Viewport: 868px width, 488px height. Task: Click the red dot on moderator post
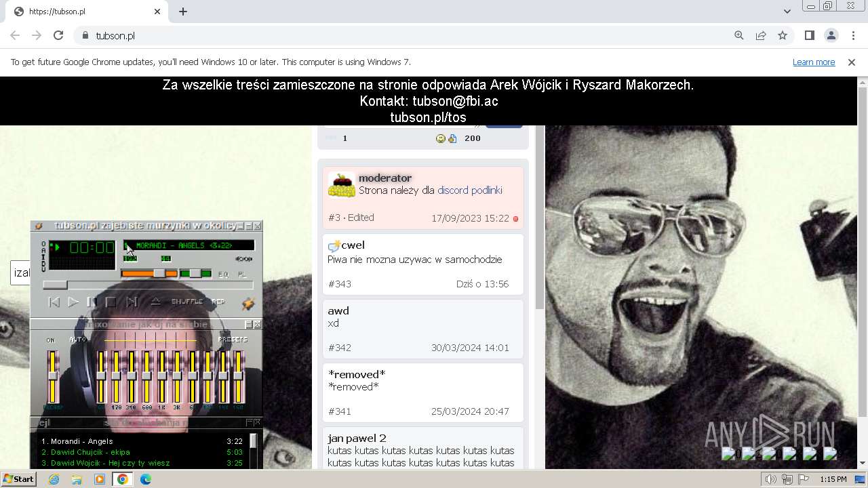[515, 219]
